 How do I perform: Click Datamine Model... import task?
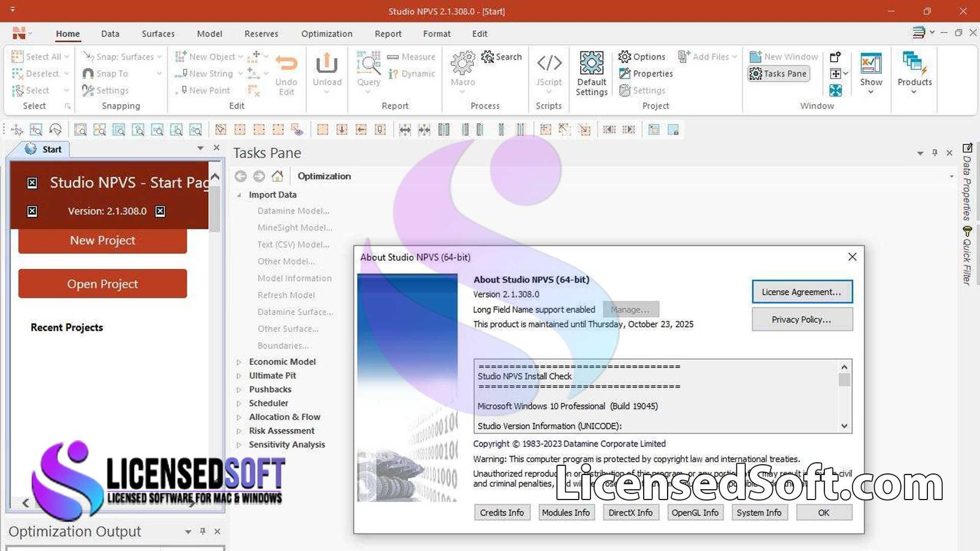pos(293,211)
